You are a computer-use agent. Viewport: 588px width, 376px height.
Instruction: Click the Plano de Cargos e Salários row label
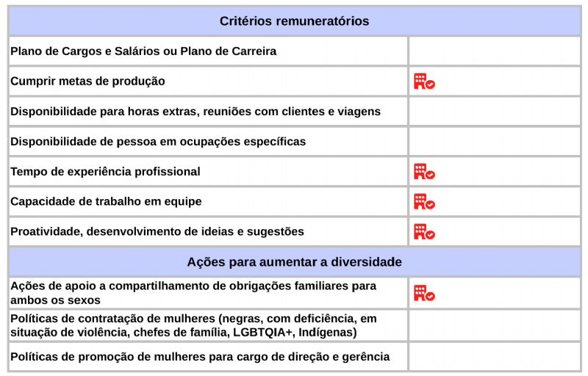click(143, 51)
